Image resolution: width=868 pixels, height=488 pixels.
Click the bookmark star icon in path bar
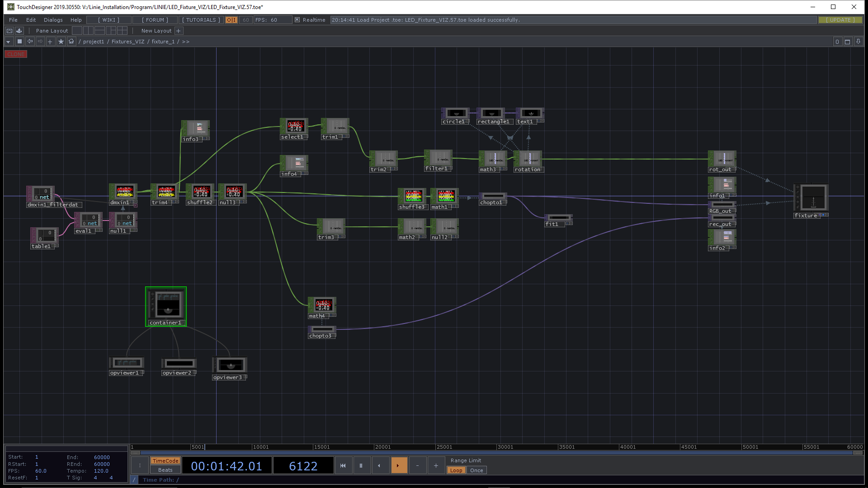[x=61, y=42]
